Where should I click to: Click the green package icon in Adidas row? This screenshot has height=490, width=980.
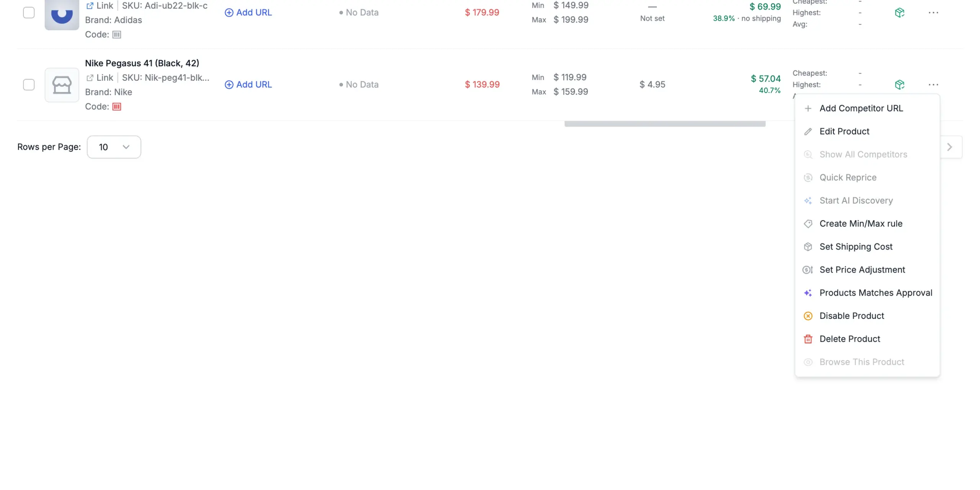click(900, 13)
